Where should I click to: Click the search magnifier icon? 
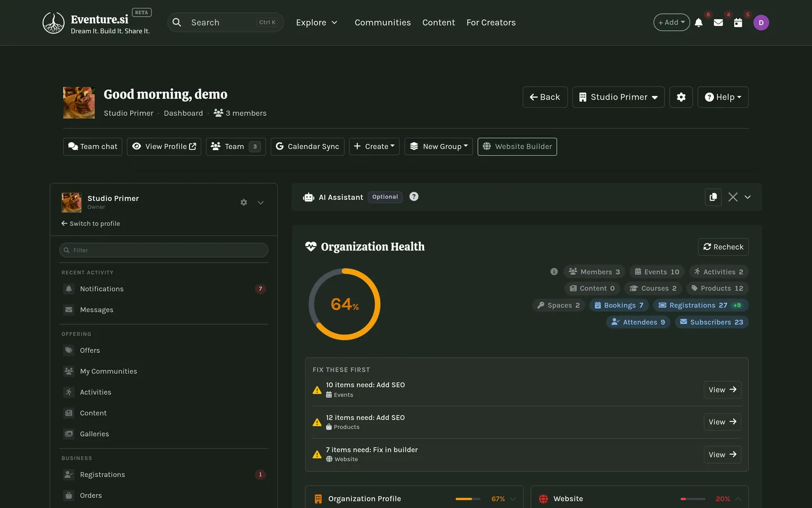click(177, 23)
